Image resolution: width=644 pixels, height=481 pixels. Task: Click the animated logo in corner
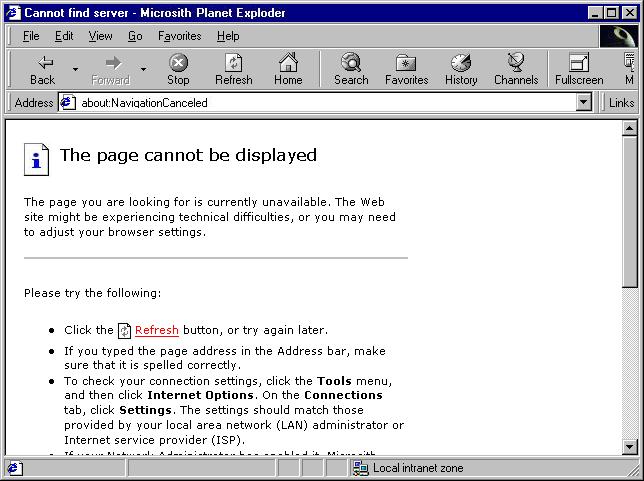pyautogui.click(x=619, y=37)
